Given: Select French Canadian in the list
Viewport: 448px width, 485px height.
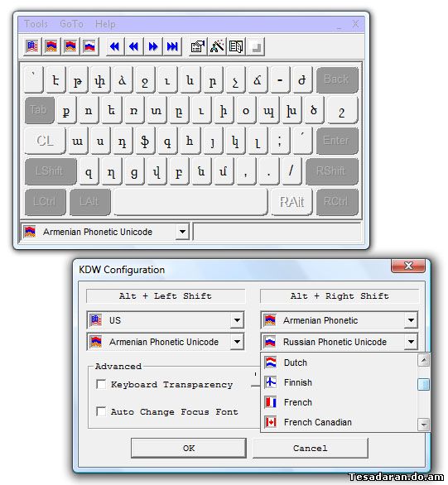Looking at the screenshot, I should click(317, 422).
